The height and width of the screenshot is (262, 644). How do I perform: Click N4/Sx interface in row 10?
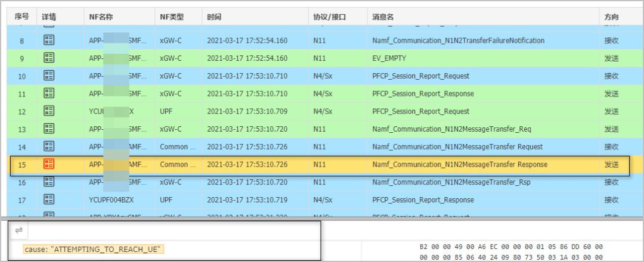323,76
